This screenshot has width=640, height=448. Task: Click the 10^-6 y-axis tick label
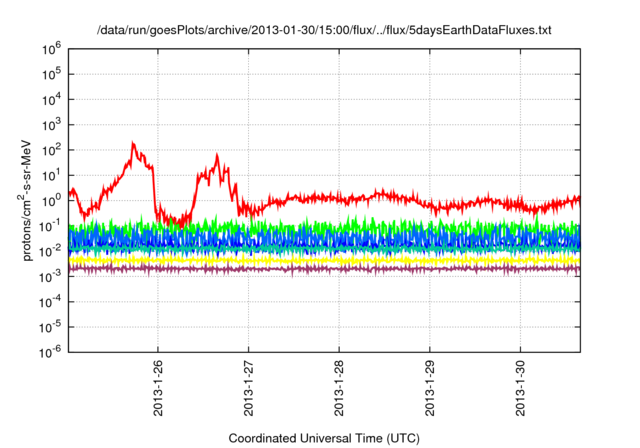pyautogui.click(x=51, y=353)
